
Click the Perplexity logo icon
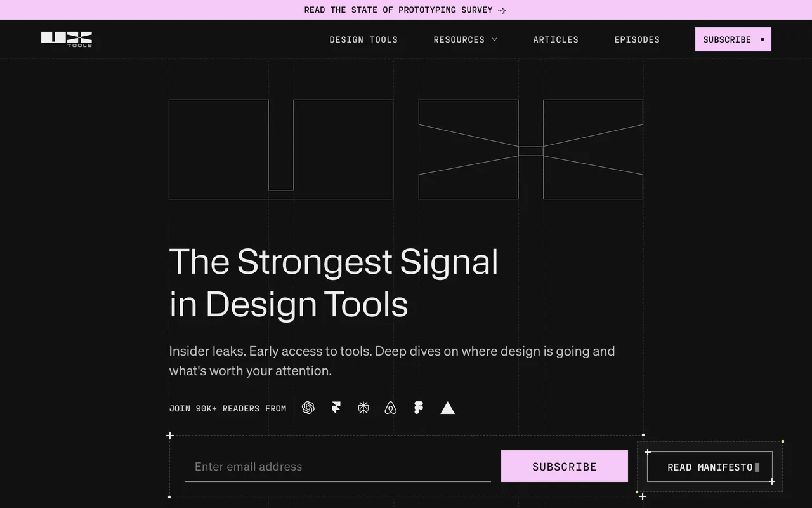point(363,408)
